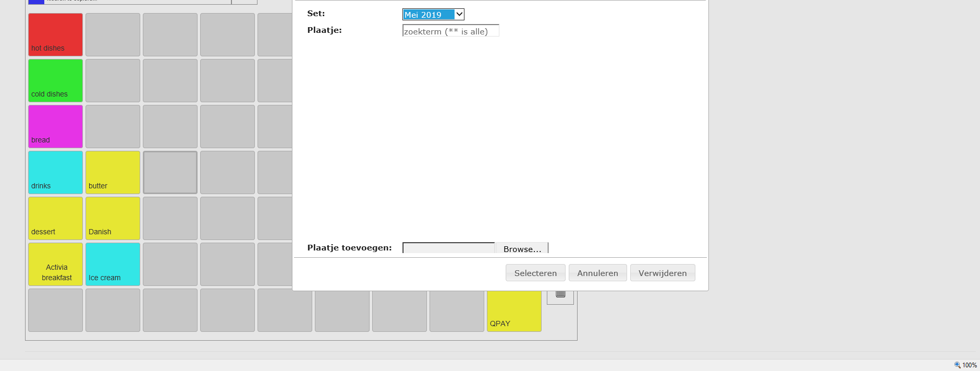The height and width of the screenshot is (371, 980).
Task: Click the Annuleren button
Action: point(597,273)
